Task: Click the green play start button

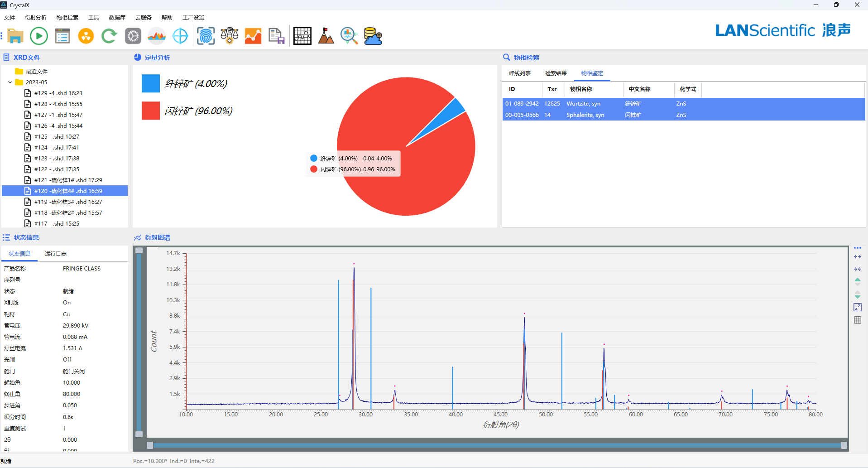Action: pos(39,36)
